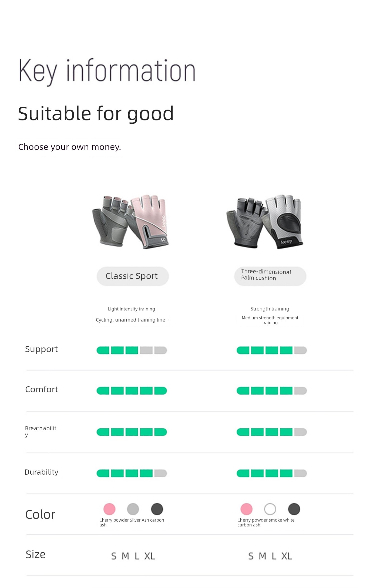This screenshot has height=588, width=380.
Task: Select size S for Classic Sport
Action: (x=114, y=556)
